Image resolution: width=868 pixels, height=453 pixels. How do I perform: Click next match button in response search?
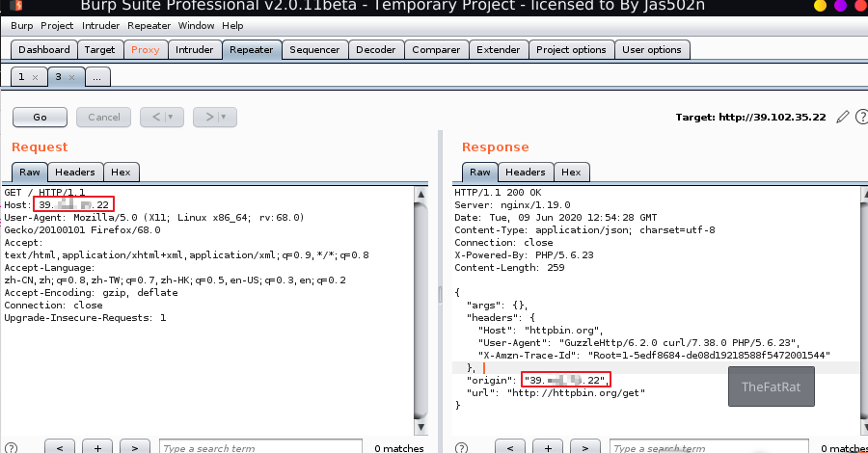coord(586,448)
